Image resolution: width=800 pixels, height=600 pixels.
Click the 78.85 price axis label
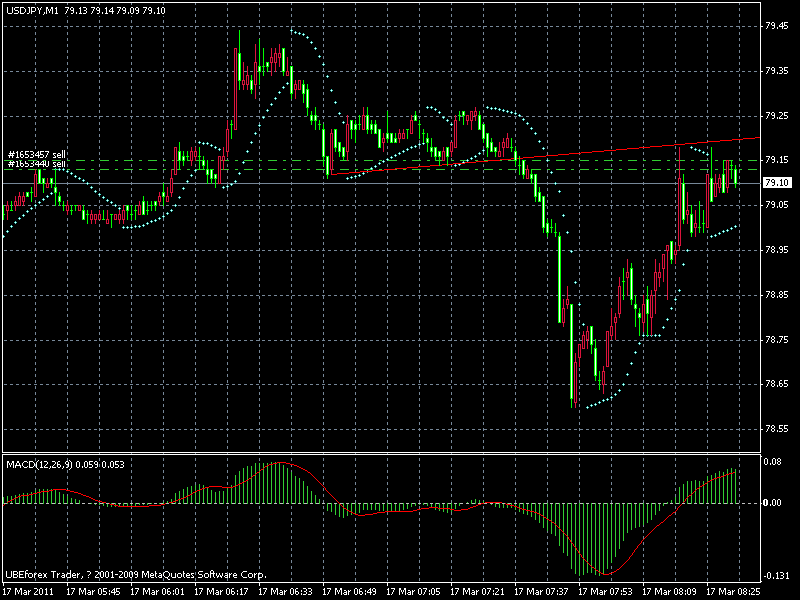[x=777, y=295]
